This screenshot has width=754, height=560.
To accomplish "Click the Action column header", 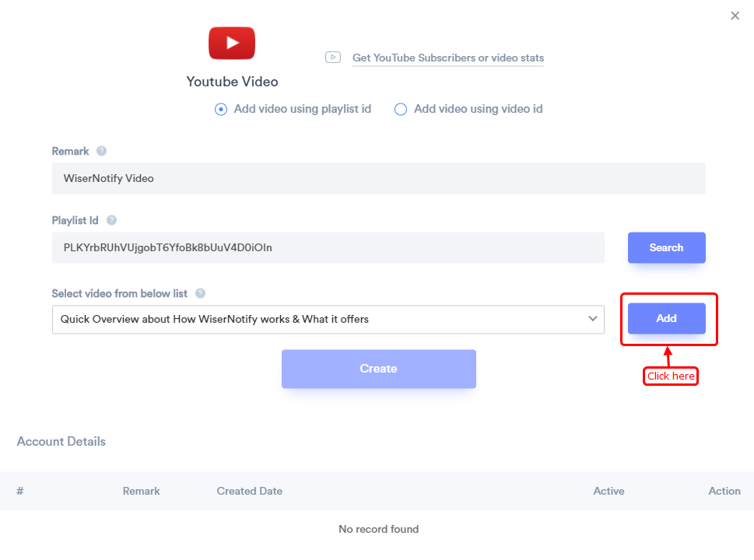I will [x=724, y=491].
